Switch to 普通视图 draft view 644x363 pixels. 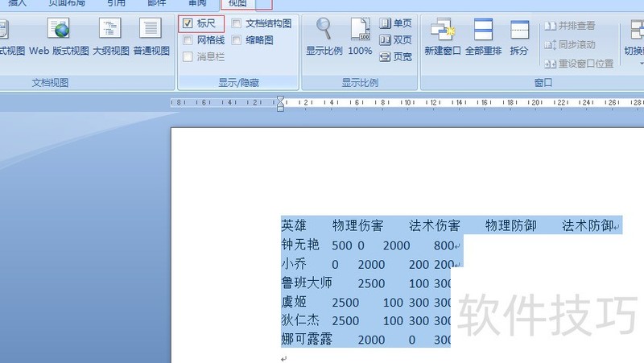(151, 36)
